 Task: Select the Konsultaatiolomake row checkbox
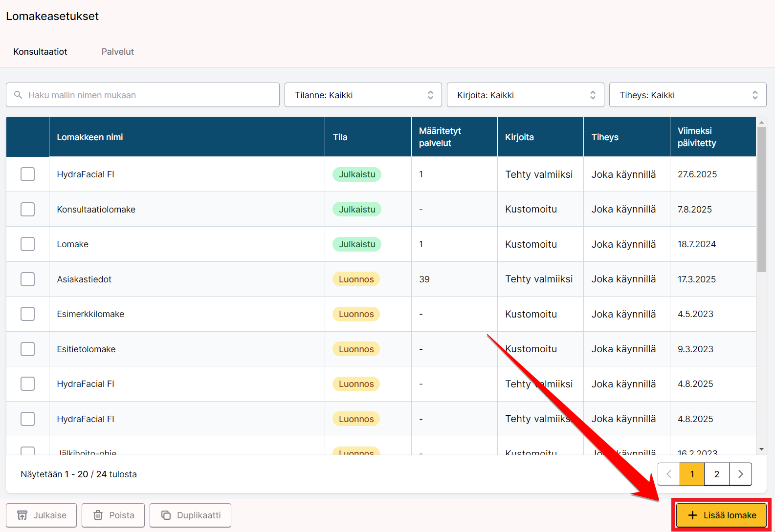[27, 209]
